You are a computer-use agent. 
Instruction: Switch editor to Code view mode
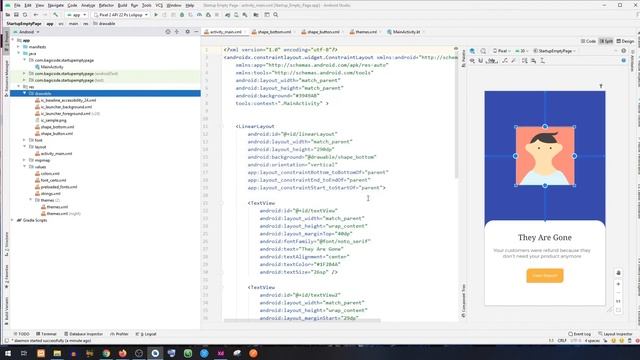[588, 41]
